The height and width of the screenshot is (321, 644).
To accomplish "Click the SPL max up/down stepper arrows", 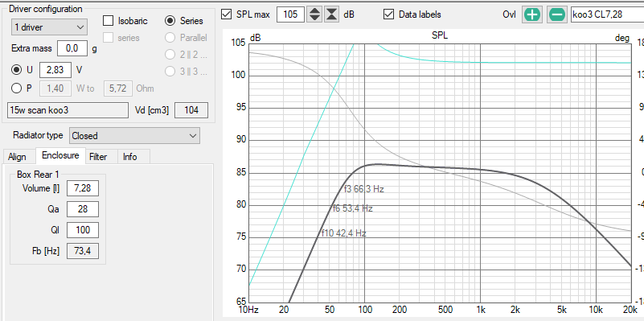I will tap(314, 14).
